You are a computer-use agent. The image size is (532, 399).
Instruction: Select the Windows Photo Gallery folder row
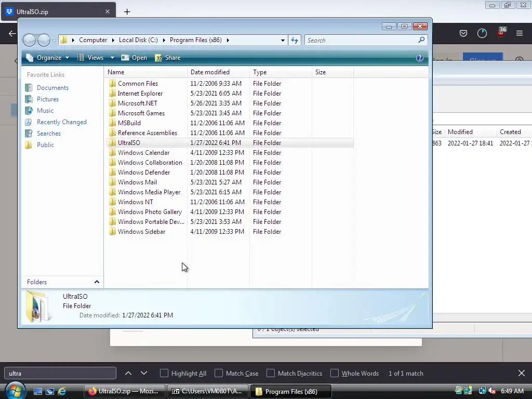230,212
